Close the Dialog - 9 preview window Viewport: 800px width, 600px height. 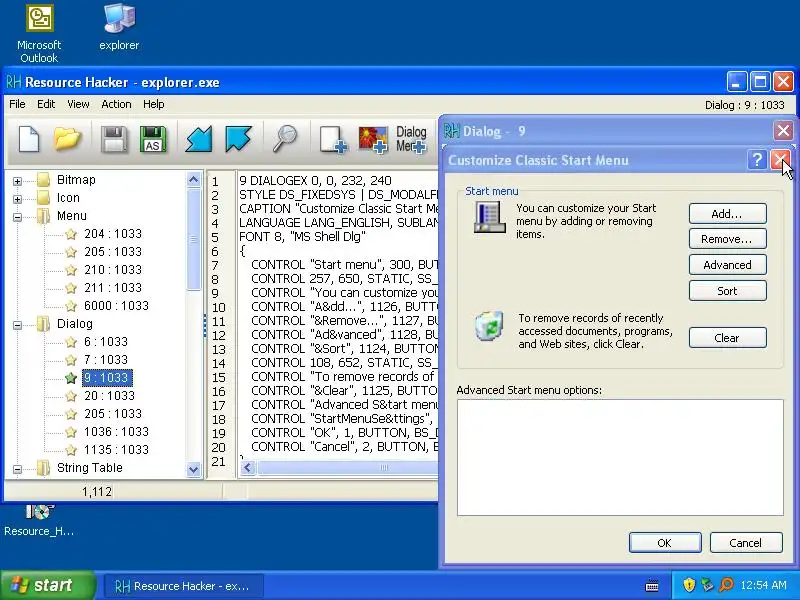click(783, 131)
